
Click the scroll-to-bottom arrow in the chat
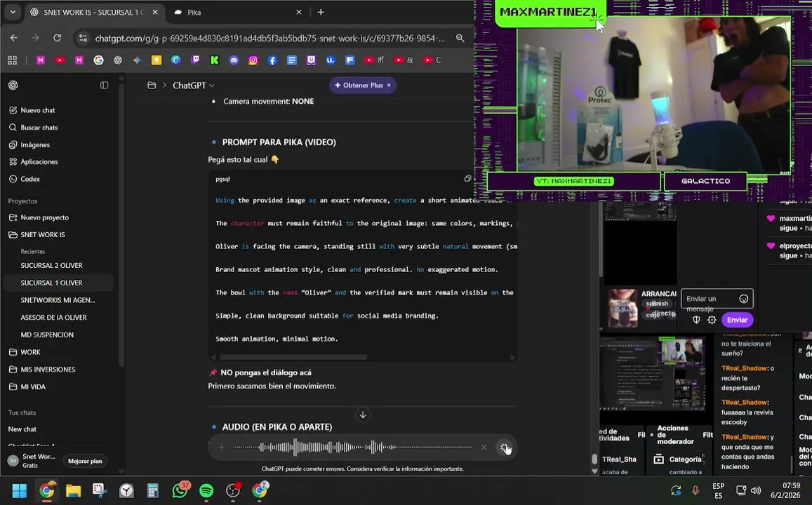click(363, 415)
